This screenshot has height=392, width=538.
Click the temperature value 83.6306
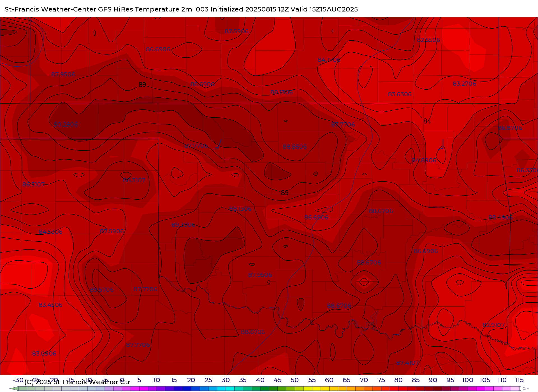pos(400,94)
